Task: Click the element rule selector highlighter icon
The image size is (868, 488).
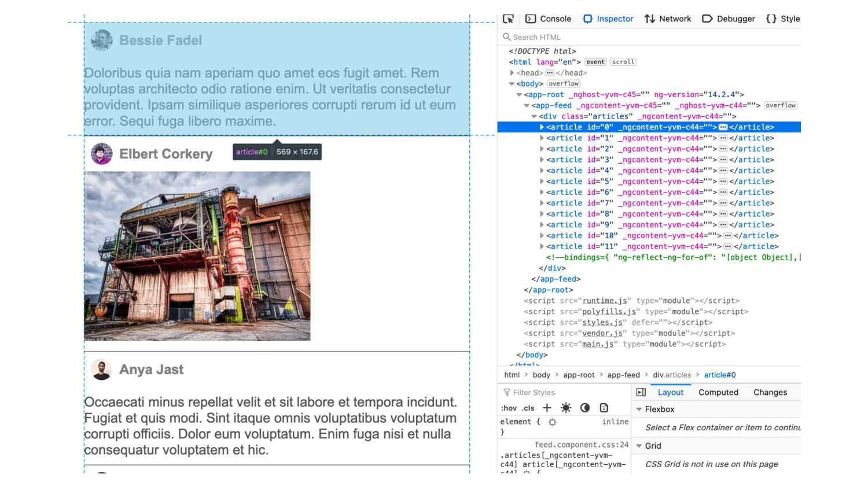Action: click(553, 422)
